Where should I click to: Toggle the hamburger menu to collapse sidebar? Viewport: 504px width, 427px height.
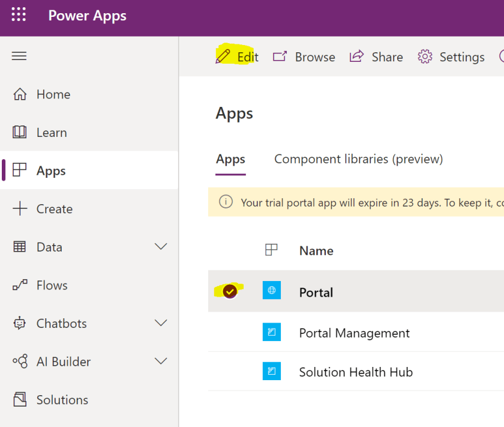pos(19,56)
